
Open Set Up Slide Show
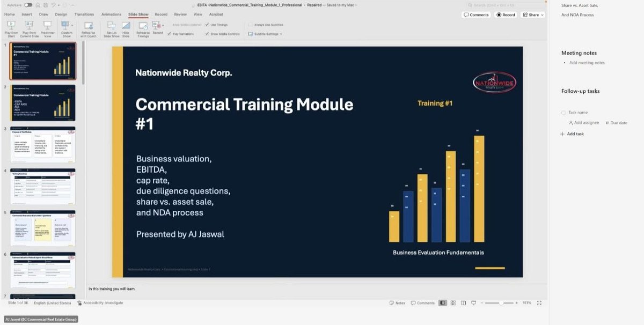pyautogui.click(x=111, y=29)
